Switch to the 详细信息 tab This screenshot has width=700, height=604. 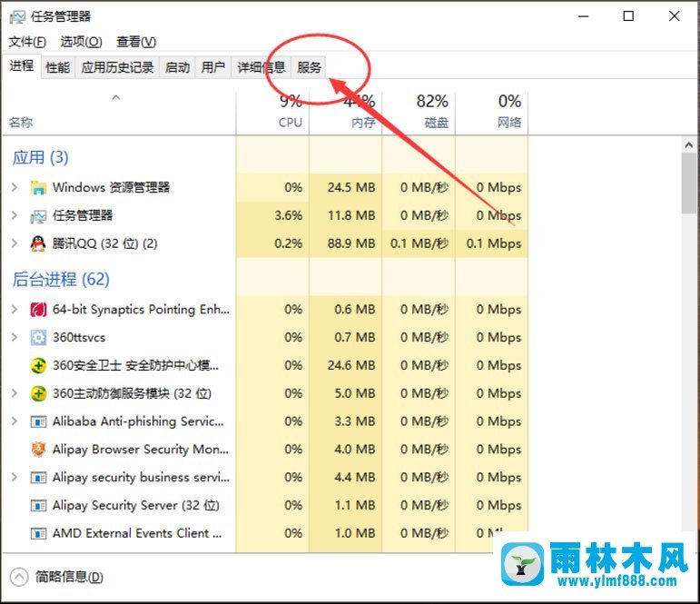261,67
